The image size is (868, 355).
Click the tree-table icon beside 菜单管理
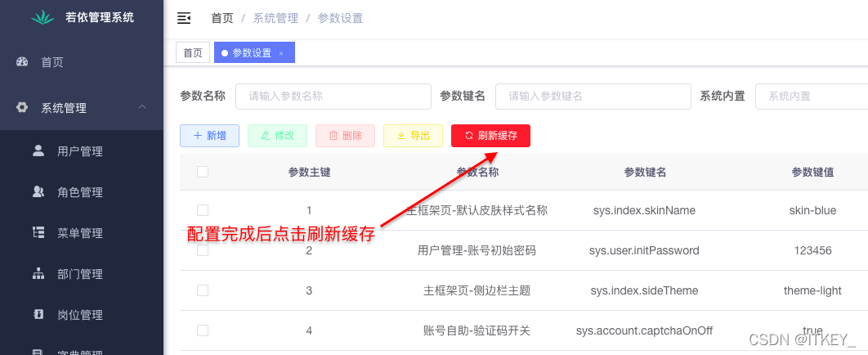coord(38,232)
